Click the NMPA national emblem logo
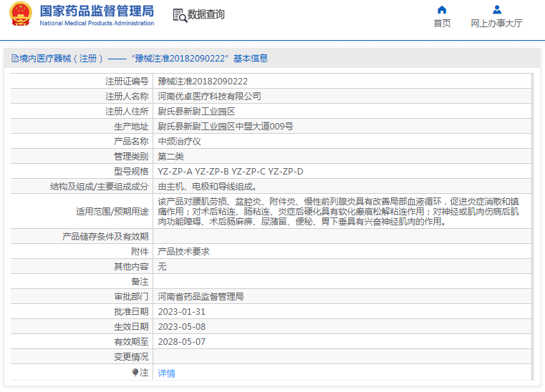This screenshot has width=545, height=392. [20, 15]
